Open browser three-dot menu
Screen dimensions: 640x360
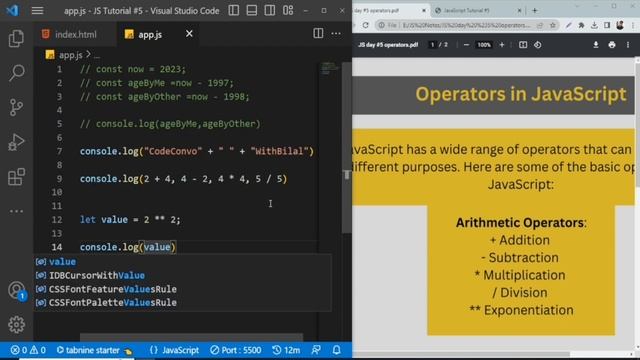click(633, 25)
